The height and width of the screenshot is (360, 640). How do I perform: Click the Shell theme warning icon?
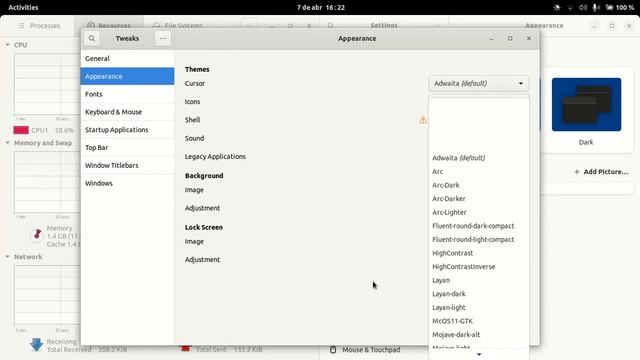pos(423,120)
